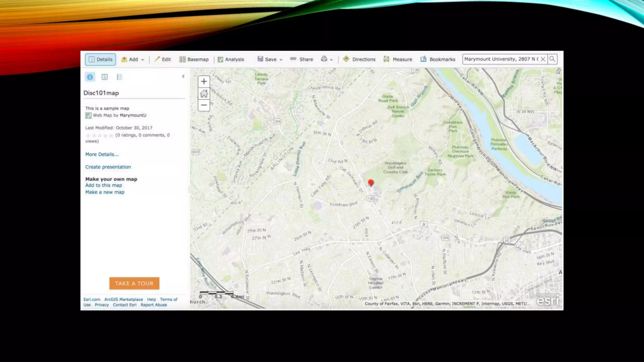Click the Take a Tour button
The width and height of the screenshot is (644, 362).
click(134, 283)
